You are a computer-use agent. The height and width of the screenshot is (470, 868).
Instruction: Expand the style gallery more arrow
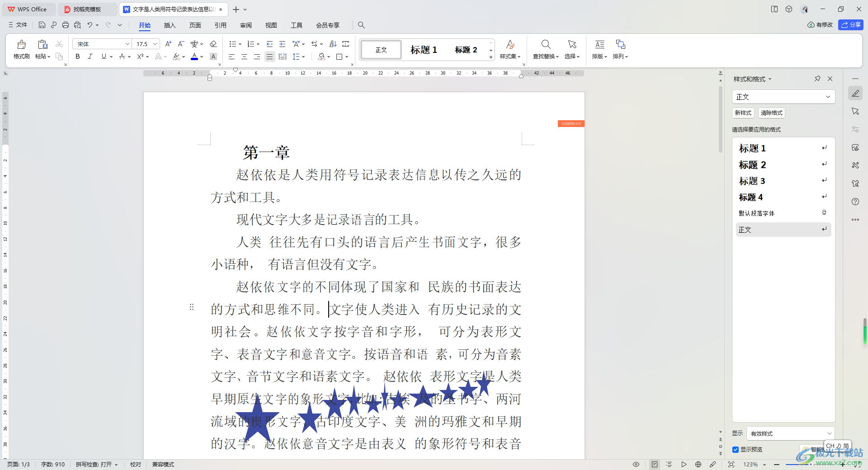pyautogui.click(x=491, y=57)
